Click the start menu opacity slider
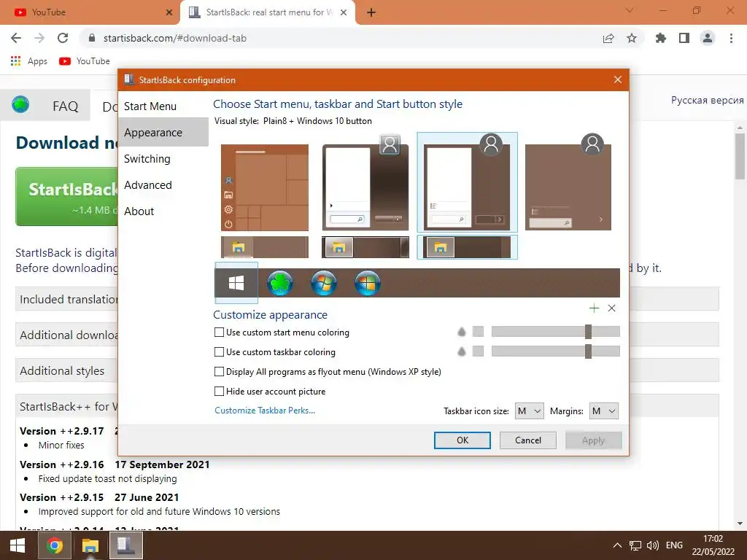This screenshot has width=747, height=560. 555,332
